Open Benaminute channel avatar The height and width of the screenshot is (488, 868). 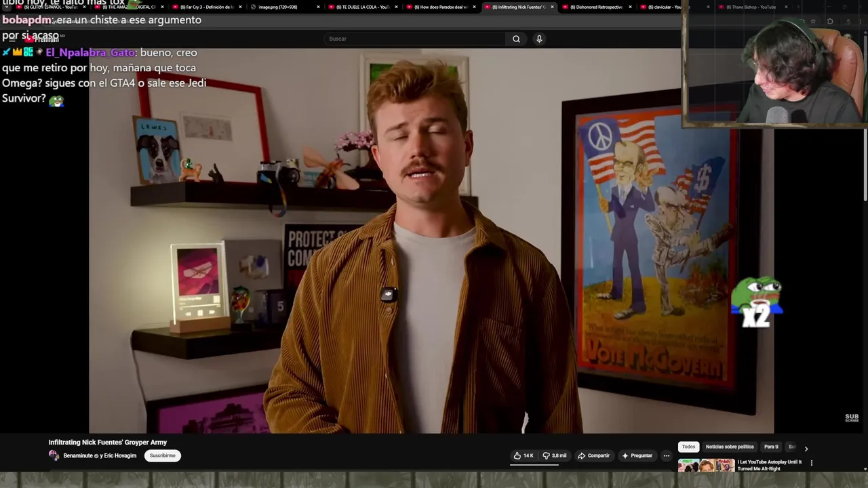54,455
